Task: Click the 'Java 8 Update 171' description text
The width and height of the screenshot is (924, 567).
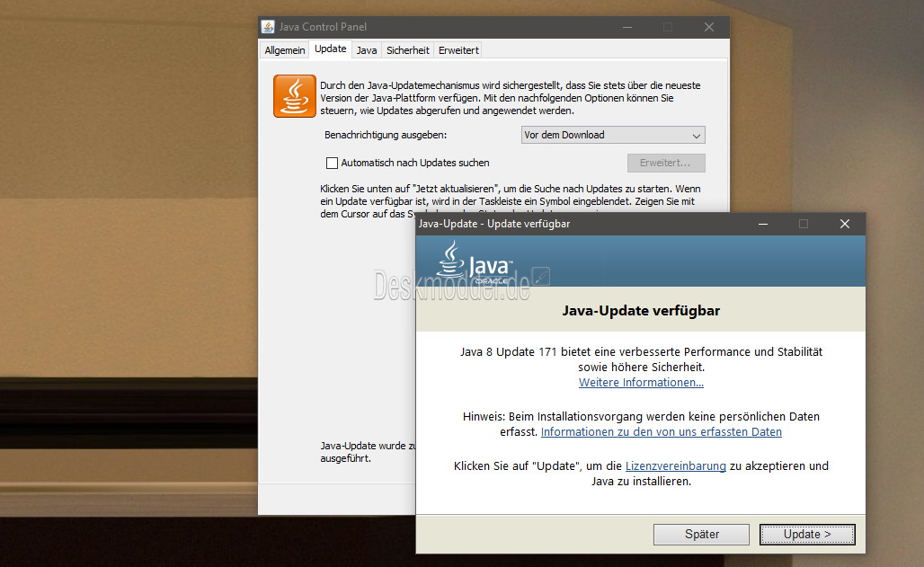Action: pos(641,359)
